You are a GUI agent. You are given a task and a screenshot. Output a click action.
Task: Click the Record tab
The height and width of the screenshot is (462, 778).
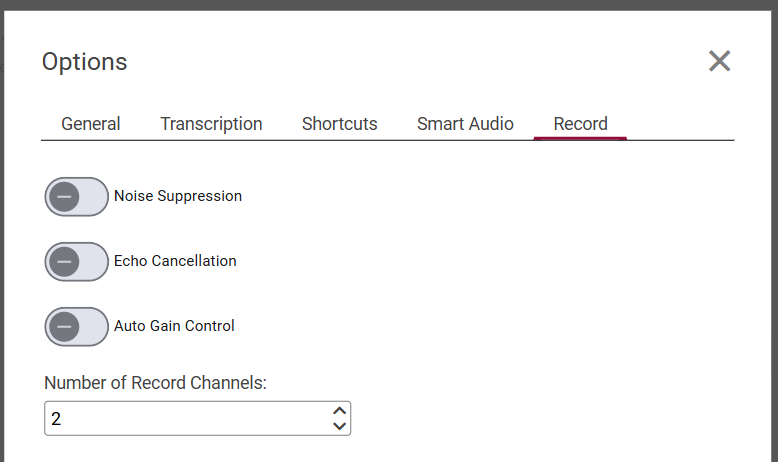tap(580, 124)
